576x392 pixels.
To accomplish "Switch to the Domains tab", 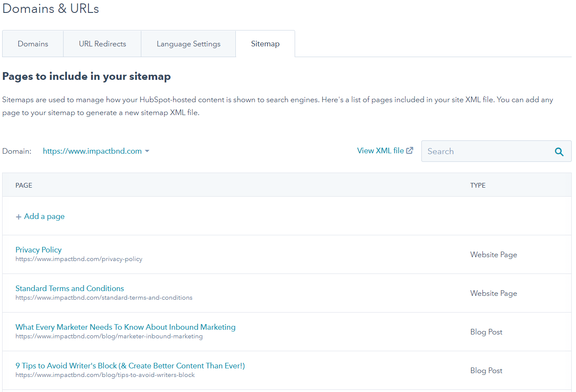I will pyautogui.click(x=33, y=44).
